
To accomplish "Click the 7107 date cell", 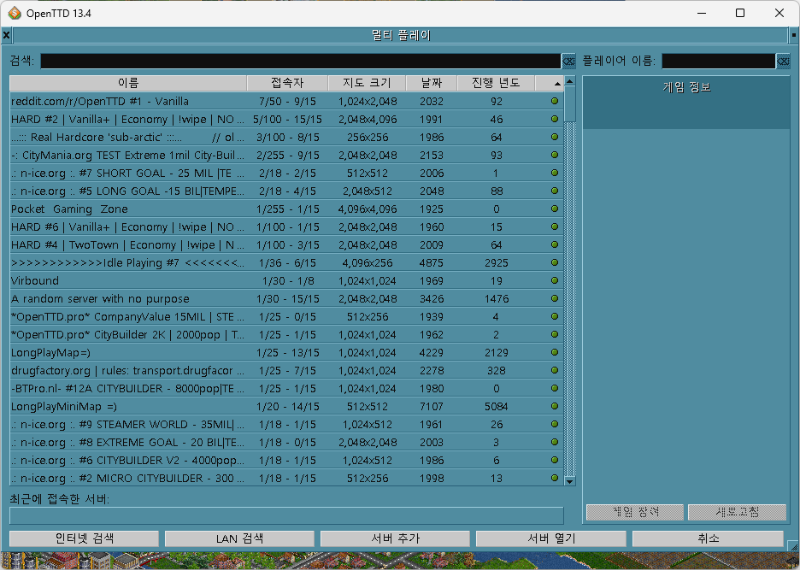I will click(x=432, y=406).
